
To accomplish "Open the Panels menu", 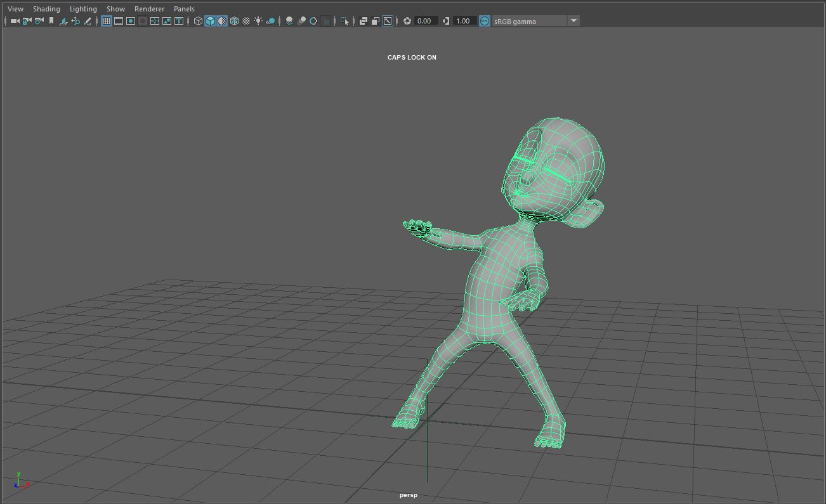I will point(184,9).
